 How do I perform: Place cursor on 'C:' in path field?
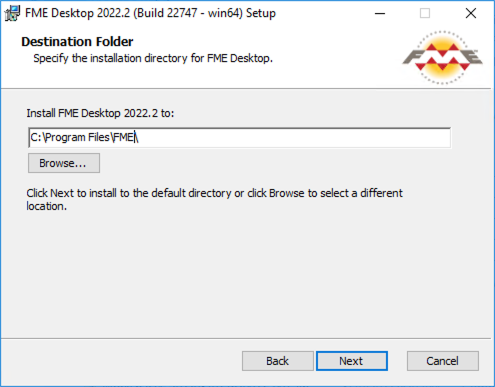pos(36,137)
